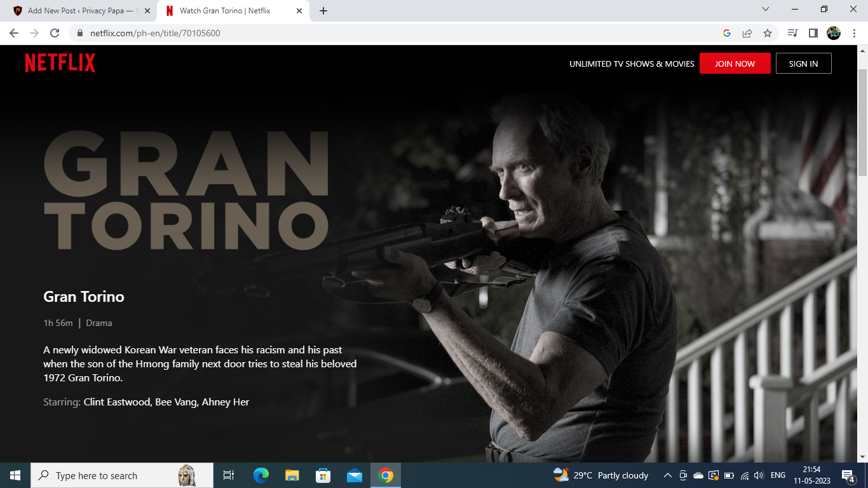
Task: Click the Gran Torino title heading
Action: point(84,297)
